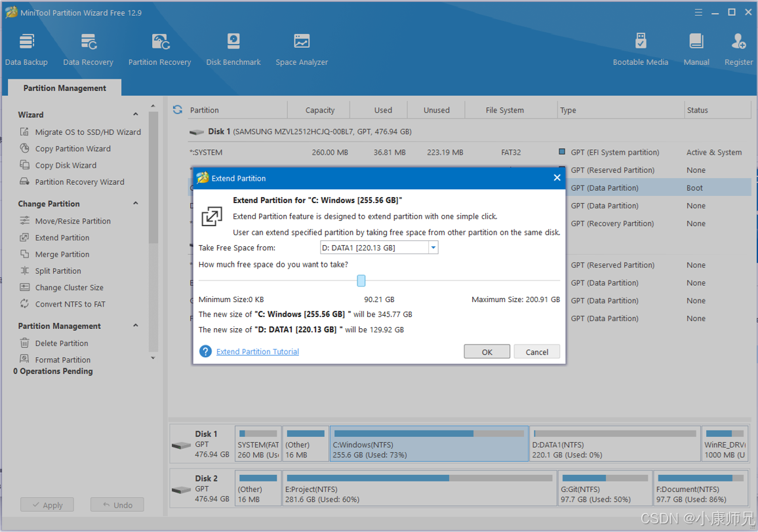Click the Apply button
Screen dimensions: 758x532
pos(47,505)
